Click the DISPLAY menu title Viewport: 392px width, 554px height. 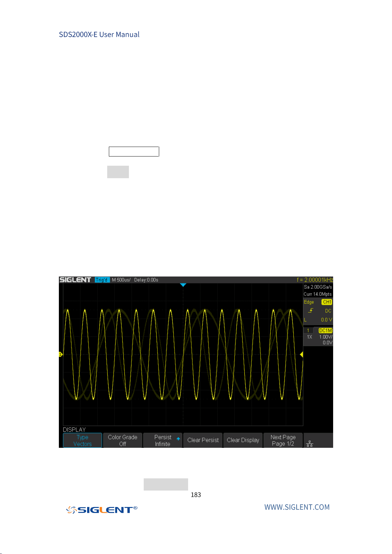[74, 430]
